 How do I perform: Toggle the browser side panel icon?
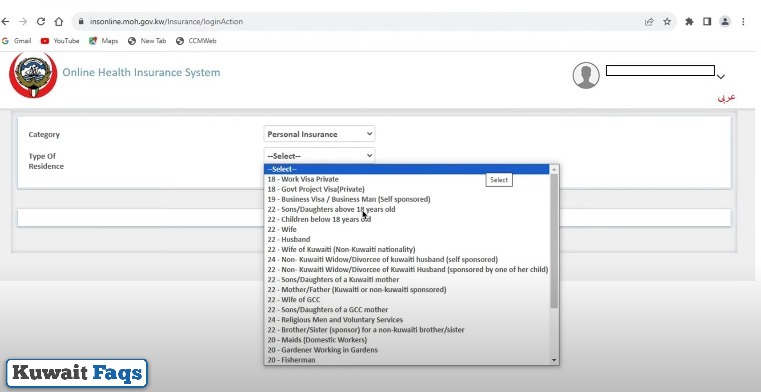click(x=707, y=21)
